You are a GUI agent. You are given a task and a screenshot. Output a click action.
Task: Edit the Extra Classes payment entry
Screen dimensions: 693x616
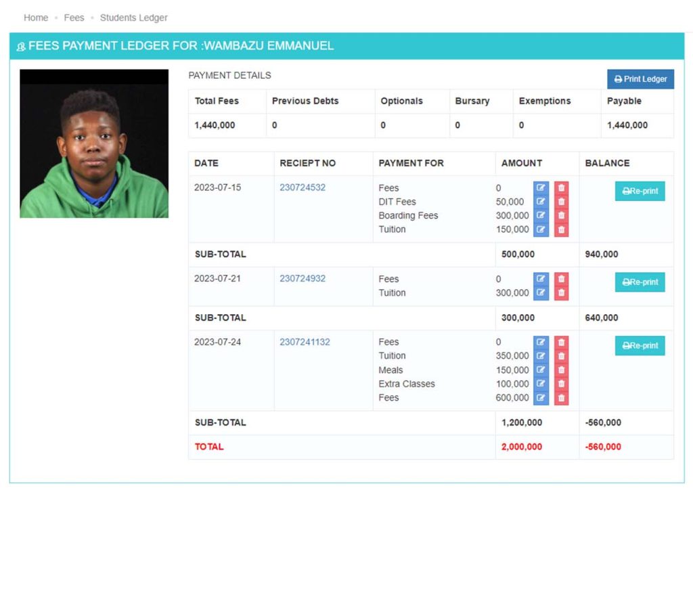(540, 383)
